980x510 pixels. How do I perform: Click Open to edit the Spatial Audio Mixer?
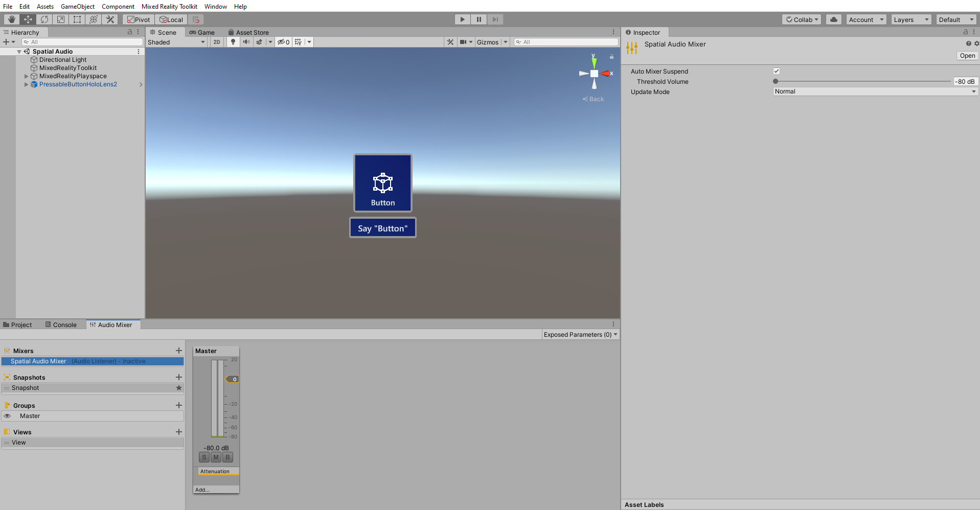[x=967, y=55]
